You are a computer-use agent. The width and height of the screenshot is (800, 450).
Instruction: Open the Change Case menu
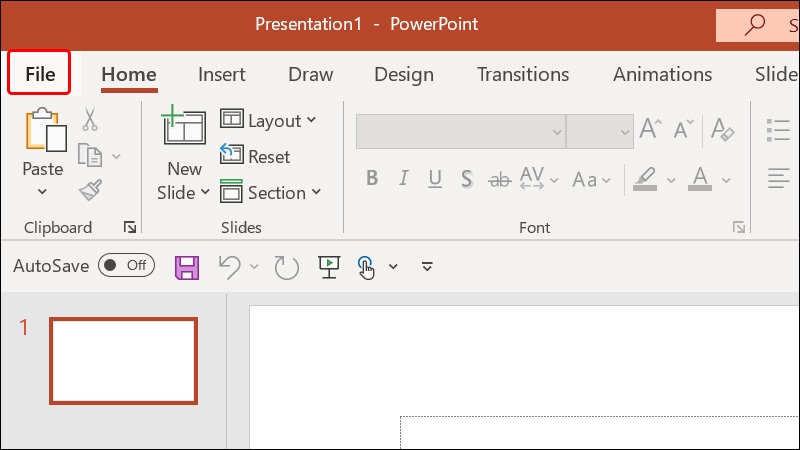coord(591,180)
